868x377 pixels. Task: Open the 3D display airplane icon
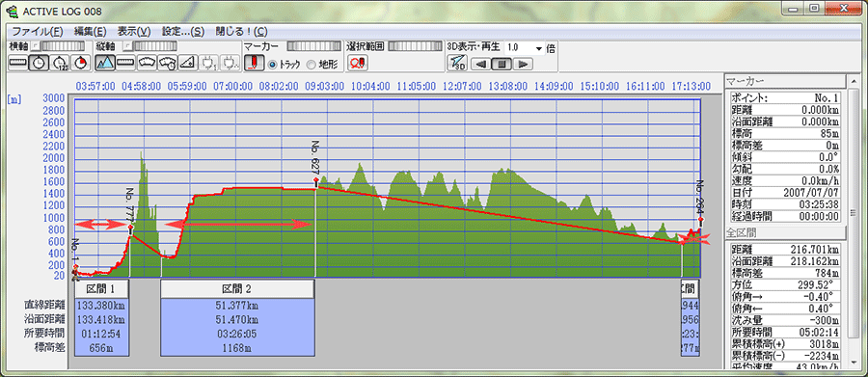pos(456,63)
